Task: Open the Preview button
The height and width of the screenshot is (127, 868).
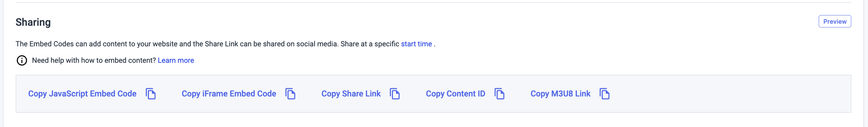Action: pos(835,21)
